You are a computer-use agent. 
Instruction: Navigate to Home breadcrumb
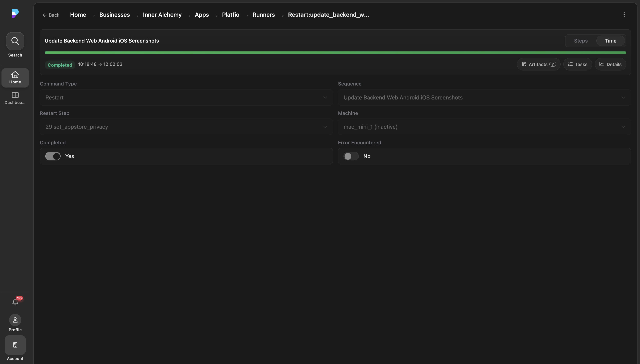78,15
